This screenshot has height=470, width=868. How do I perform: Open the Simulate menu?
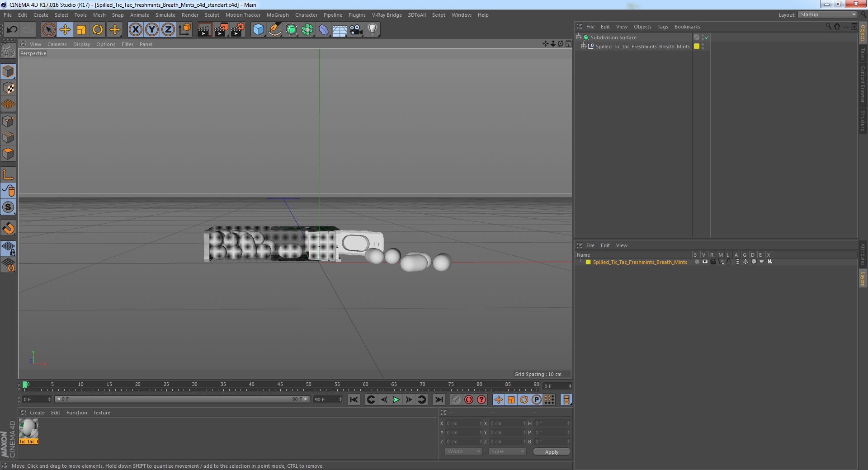[x=165, y=15]
